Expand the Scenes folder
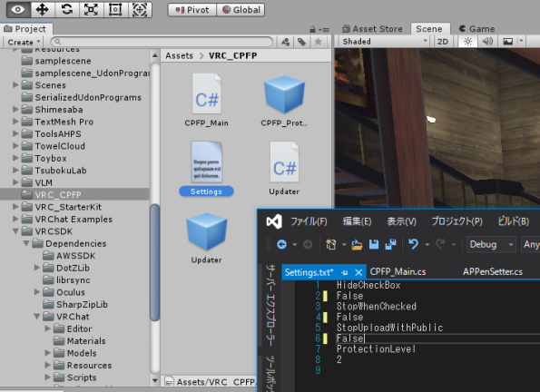 15,84
